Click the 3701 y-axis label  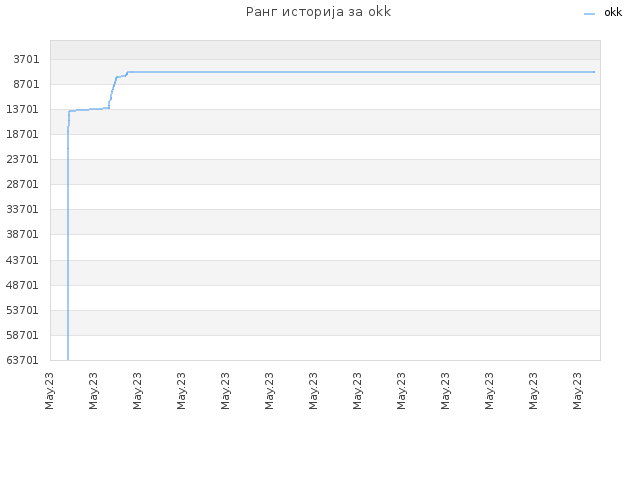pos(27,60)
